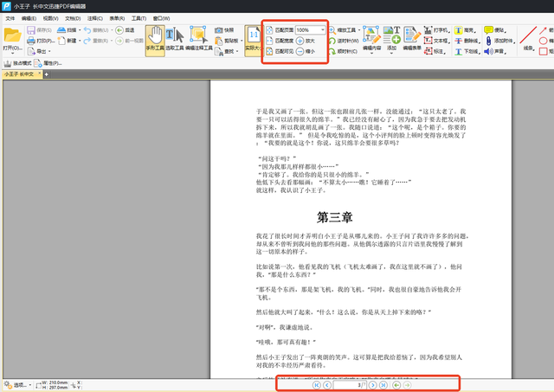Open the 表单(R) menu
Image resolution: width=554 pixels, height=392 pixels.
tap(117, 18)
